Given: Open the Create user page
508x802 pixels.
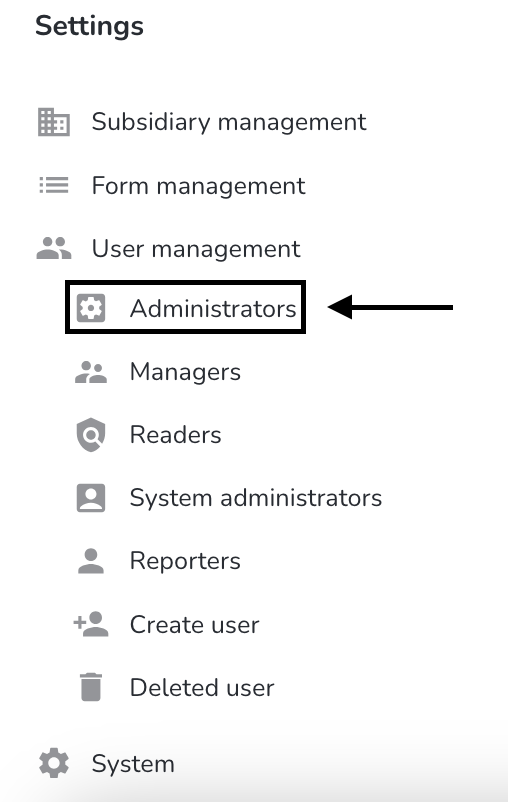Looking at the screenshot, I should (x=194, y=625).
